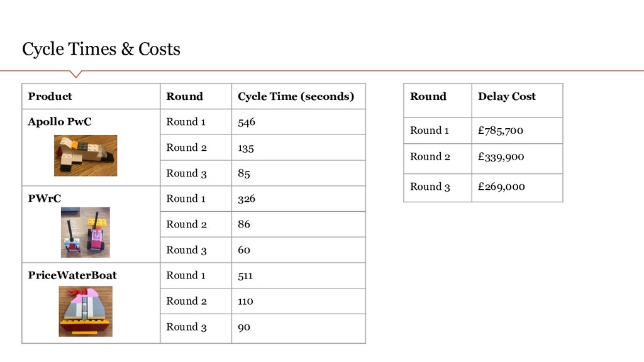Screen dimensions: 644x362
Task: Click the red triangle marker under title
Action: 75,74
